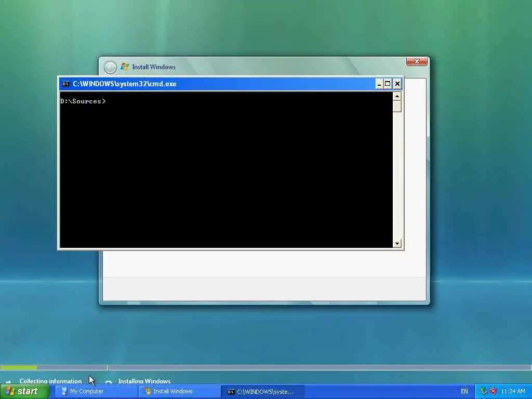Switch to Install Windows taskbar button
This screenshot has height=399, width=532.
pos(179,392)
